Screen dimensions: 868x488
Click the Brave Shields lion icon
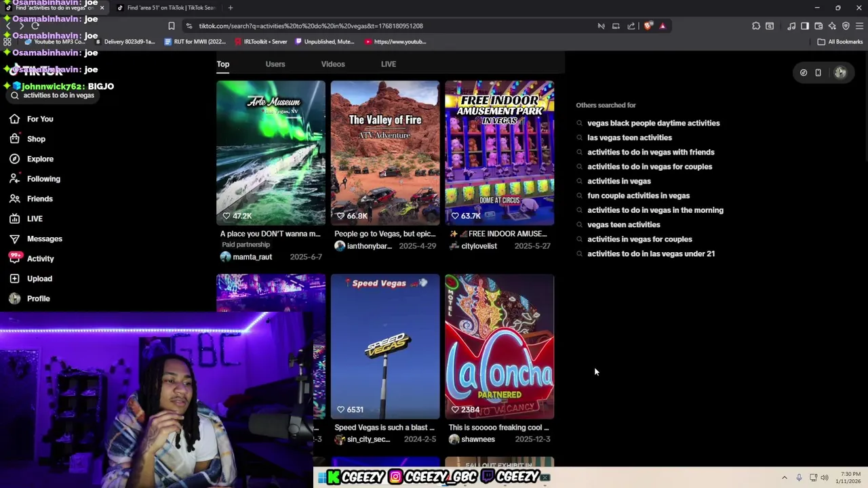coord(648,26)
